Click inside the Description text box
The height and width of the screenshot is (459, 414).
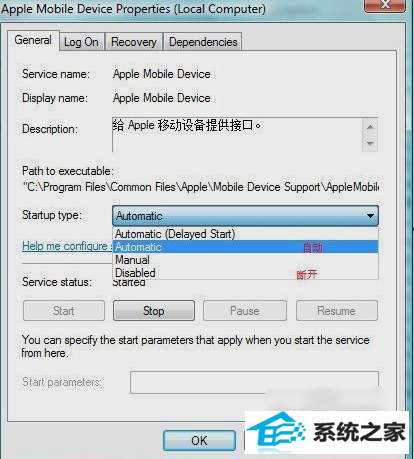click(x=237, y=135)
